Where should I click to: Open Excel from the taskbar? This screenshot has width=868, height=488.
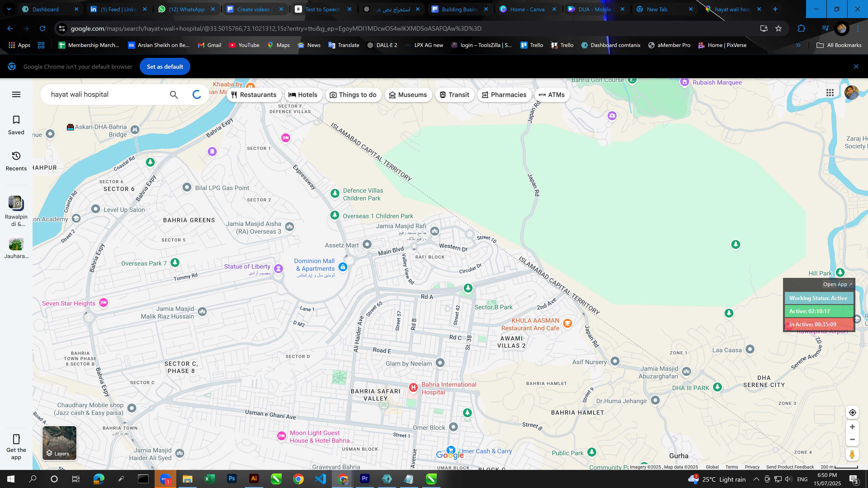210,479
